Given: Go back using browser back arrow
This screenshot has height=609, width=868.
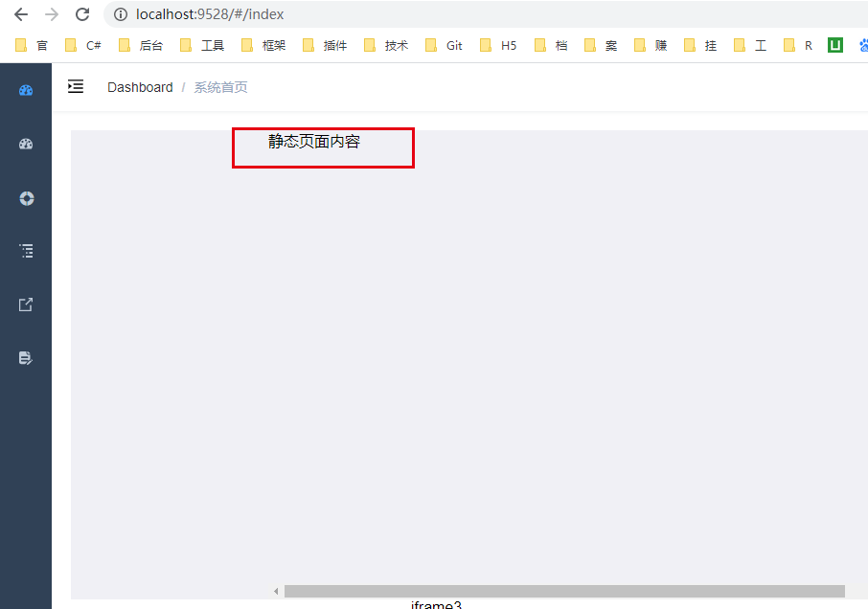Looking at the screenshot, I should (x=21, y=14).
